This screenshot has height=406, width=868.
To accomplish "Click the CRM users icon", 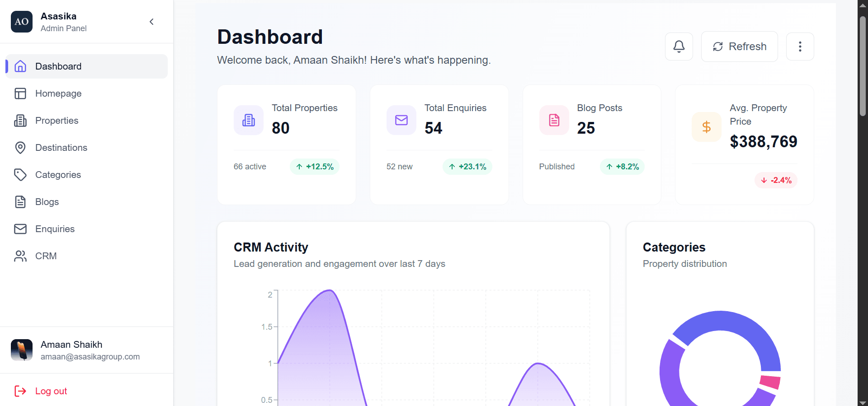I will point(20,256).
